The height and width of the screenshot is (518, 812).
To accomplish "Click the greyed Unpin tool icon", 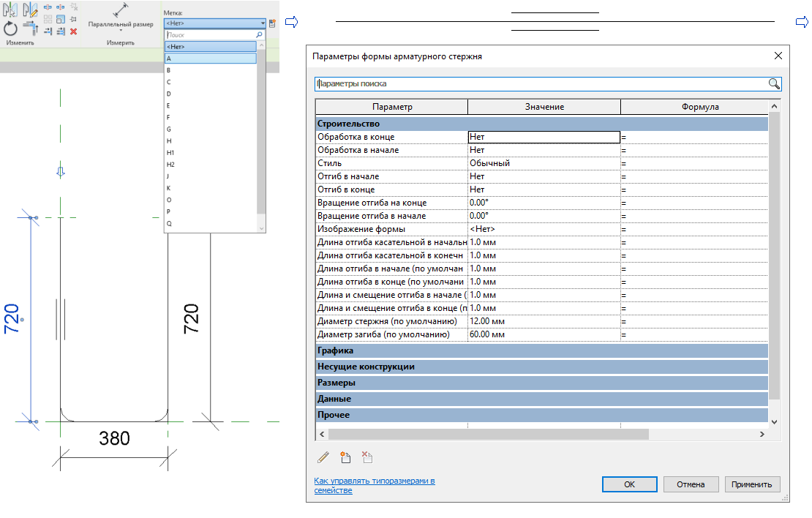I will [74, 7].
